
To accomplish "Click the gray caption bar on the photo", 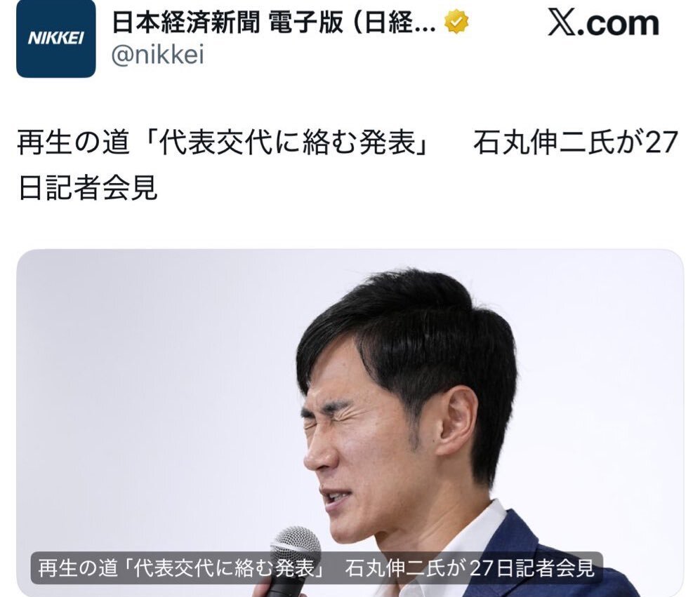I will click(x=317, y=568).
